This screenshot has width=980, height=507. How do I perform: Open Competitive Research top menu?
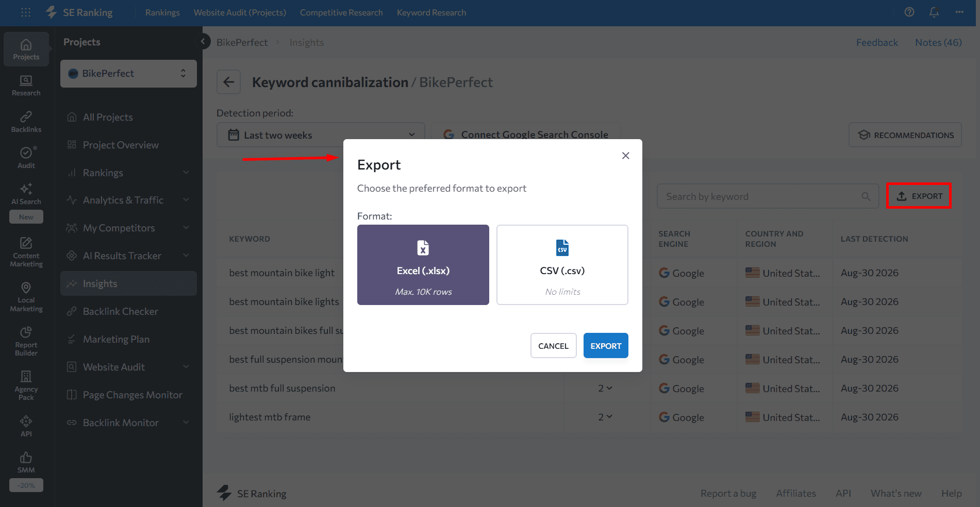[341, 12]
